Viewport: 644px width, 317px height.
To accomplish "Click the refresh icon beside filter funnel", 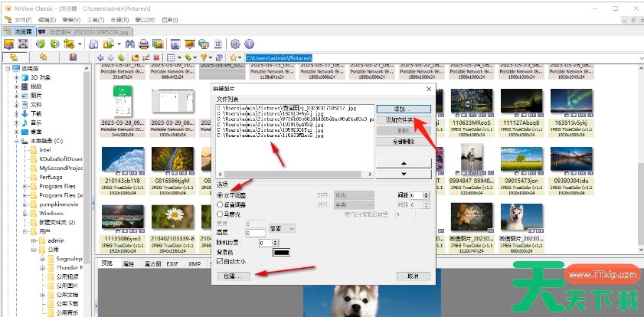I will 219,57.
